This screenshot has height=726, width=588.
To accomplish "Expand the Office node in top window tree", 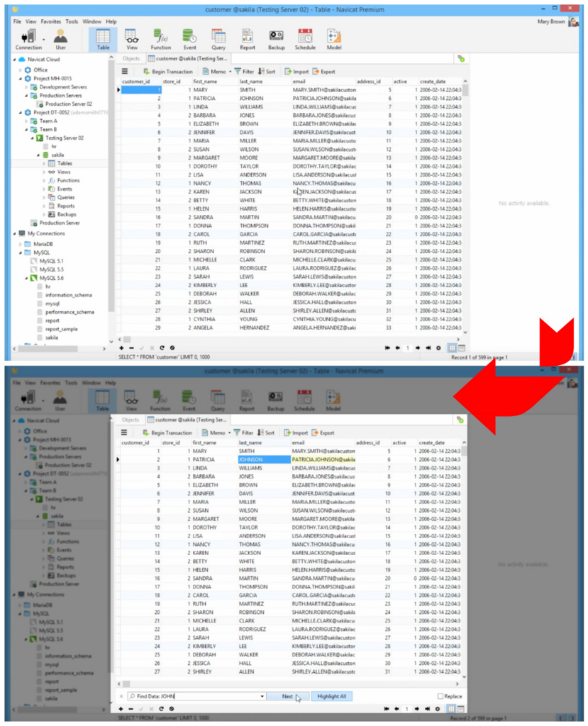I will (x=21, y=70).
